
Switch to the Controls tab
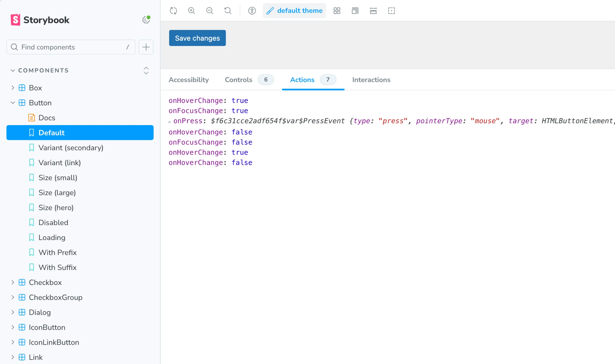tap(239, 80)
